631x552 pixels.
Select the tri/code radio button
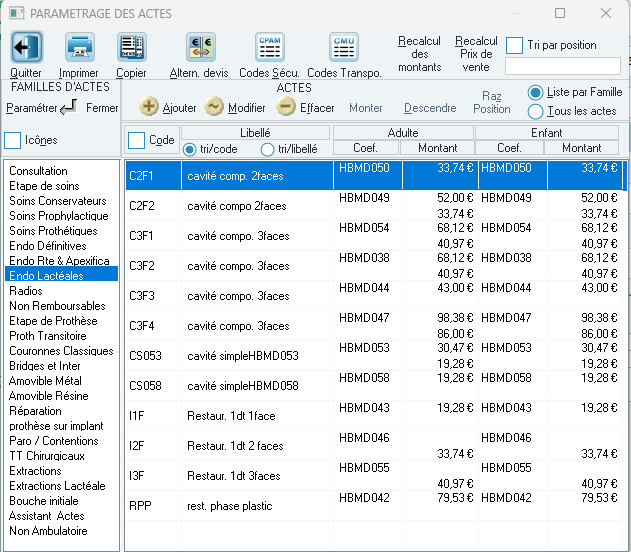[189, 149]
